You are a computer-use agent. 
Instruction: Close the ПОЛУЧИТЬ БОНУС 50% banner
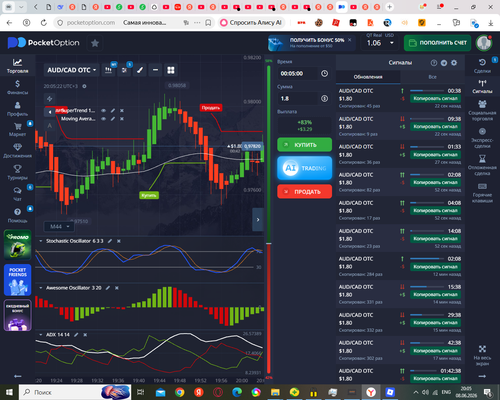(x=350, y=40)
